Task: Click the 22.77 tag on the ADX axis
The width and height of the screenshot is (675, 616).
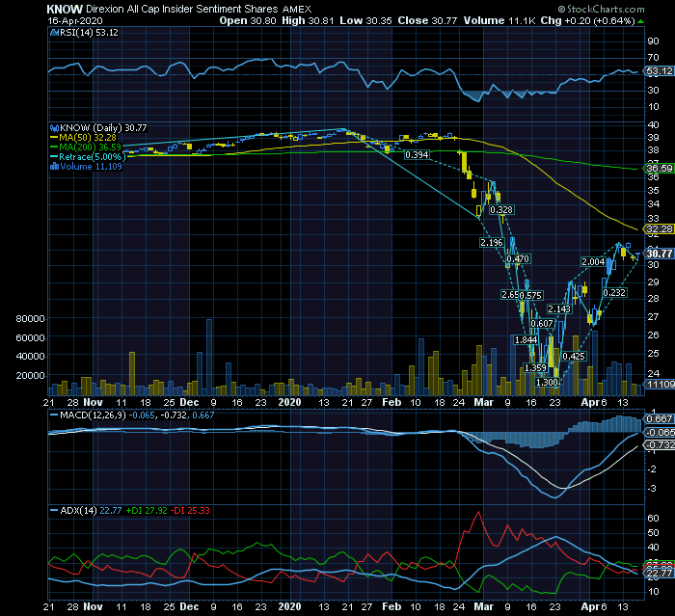Action: point(659,574)
